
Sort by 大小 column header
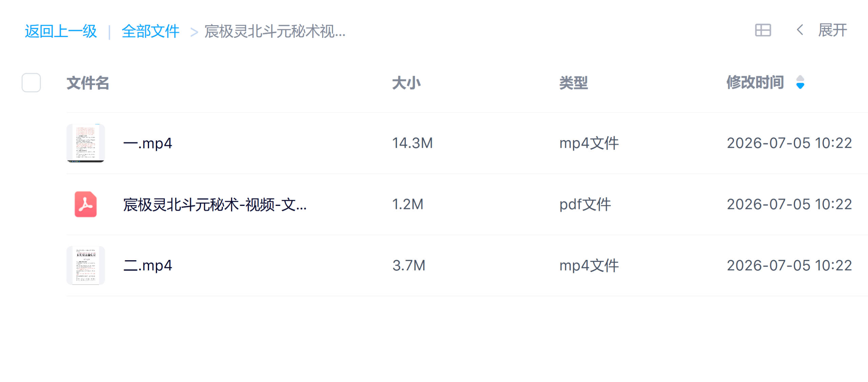click(x=406, y=83)
